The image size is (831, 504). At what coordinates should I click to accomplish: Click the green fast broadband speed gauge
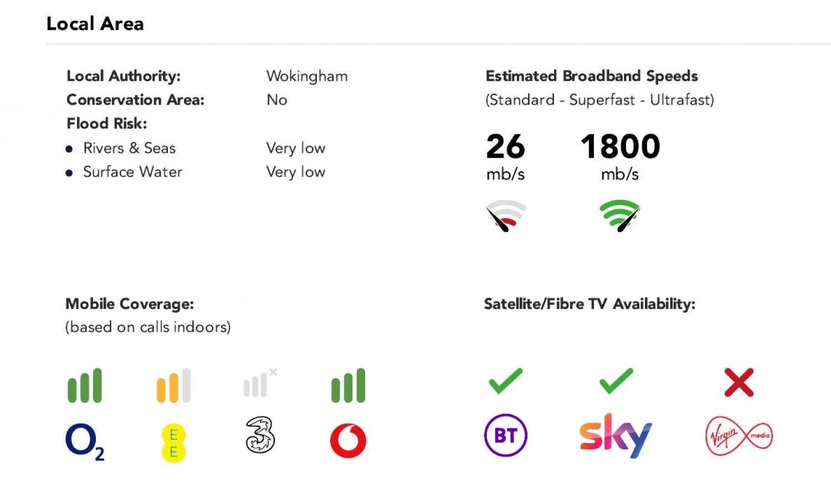620,215
